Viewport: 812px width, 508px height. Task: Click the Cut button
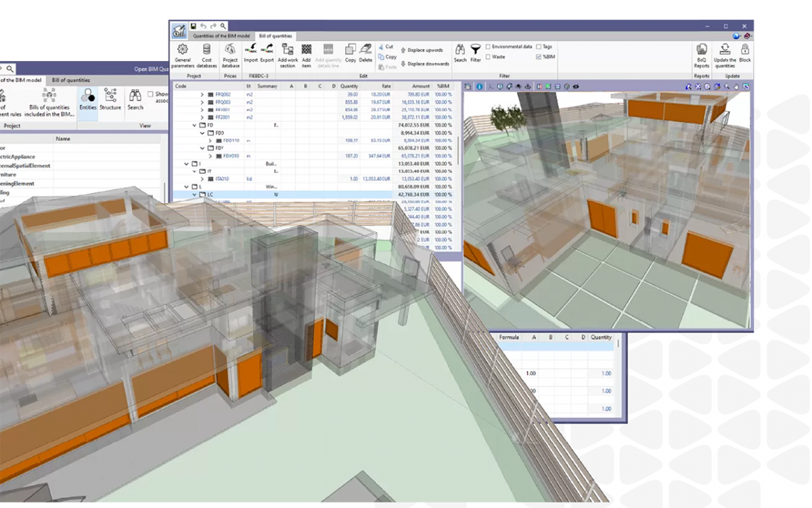(386, 47)
